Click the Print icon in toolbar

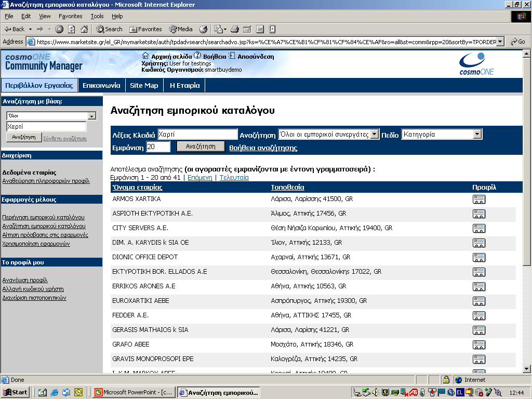[x=235, y=29]
